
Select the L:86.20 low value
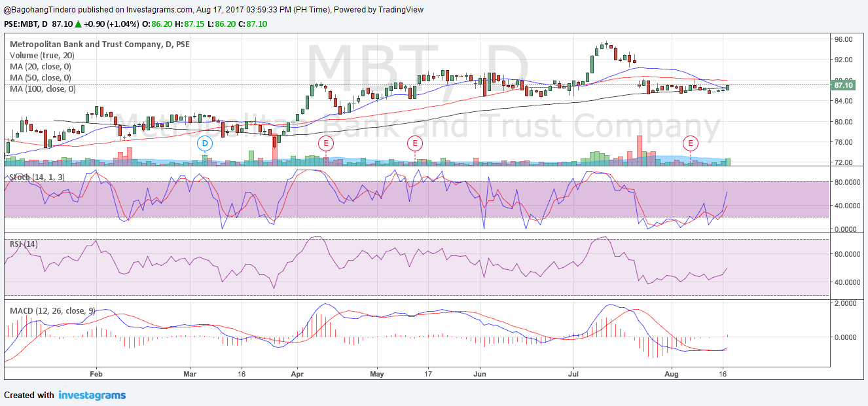(x=221, y=24)
